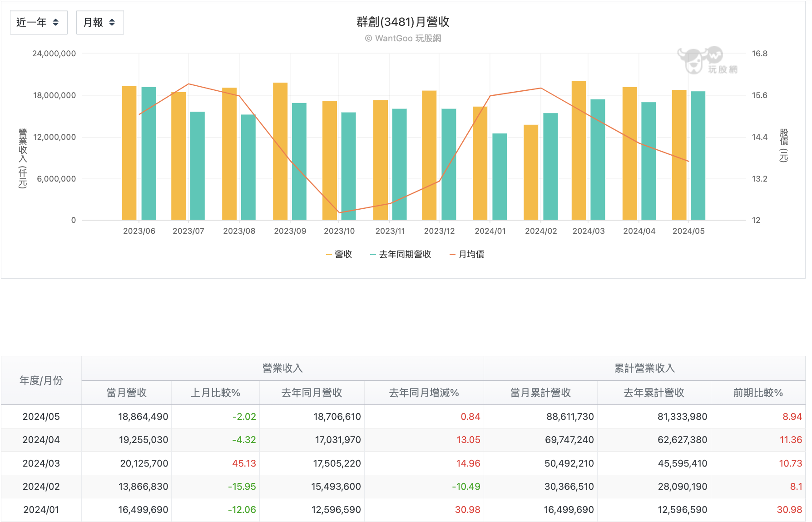Image resolution: width=812 pixels, height=522 pixels.
Task: Click the 當月營收 column header
Action: (x=127, y=393)
